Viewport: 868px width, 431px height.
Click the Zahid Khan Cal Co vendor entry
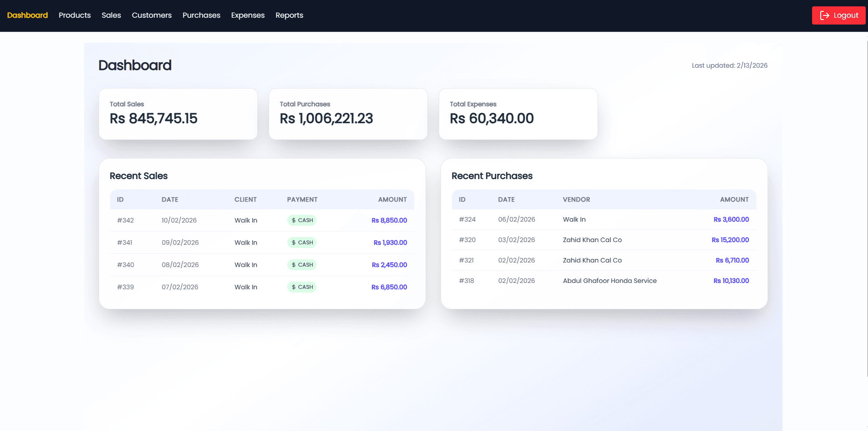tap(592, 240)
